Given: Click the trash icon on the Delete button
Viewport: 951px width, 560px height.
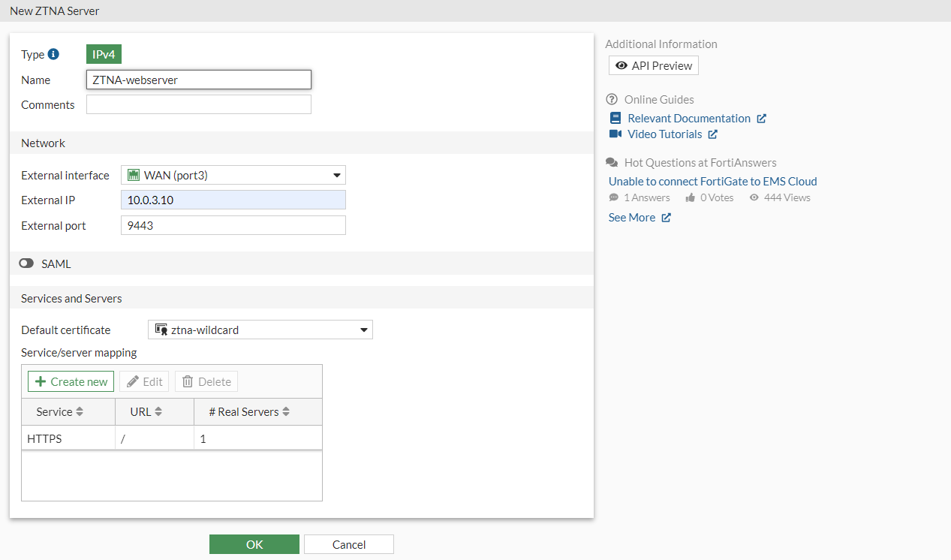Looking at the screenshot, I should point(187,381).
